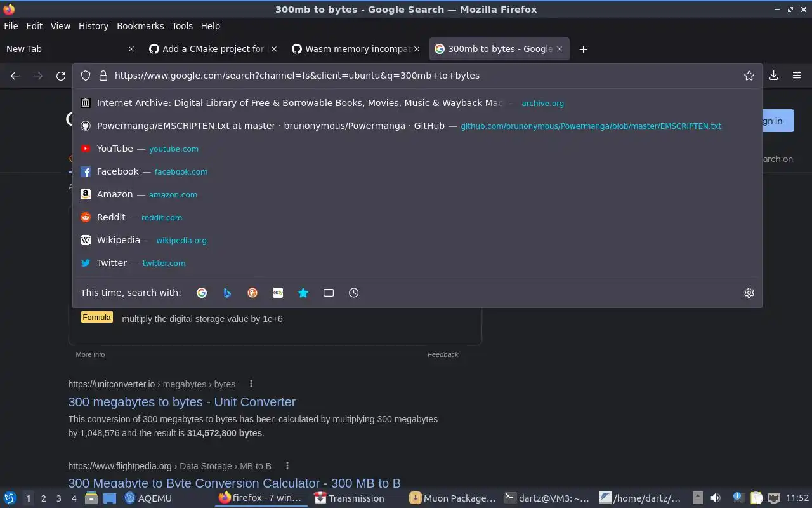Open 300 megabytes to bytes - Unit Converter result
Viewport: 812px width, 508px height.
tap(182, 402)
